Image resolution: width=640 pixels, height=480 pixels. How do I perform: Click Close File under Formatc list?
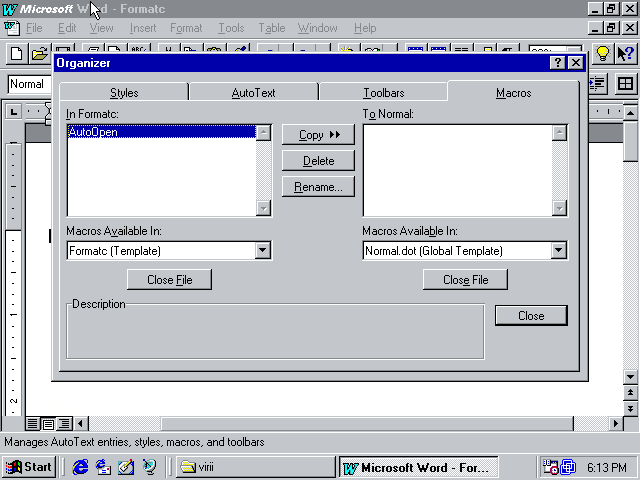pos(169,280)
